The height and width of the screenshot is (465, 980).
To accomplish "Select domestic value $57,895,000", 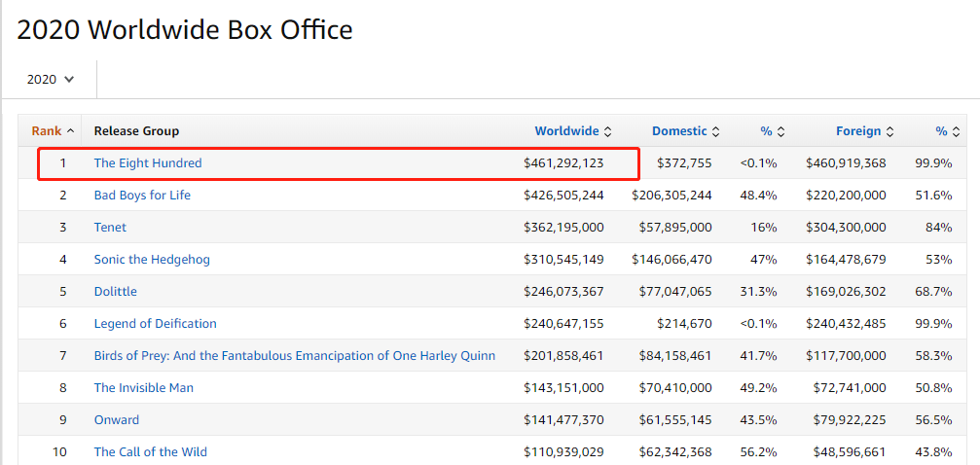I will pyautogui.click(x=675, y=227).
